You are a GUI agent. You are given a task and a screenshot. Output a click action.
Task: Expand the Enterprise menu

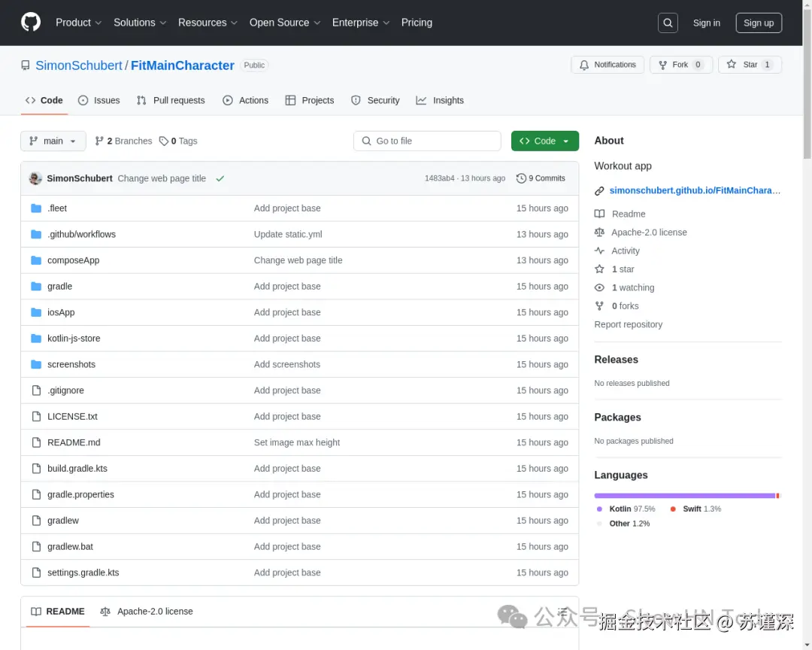[x=360, y=23]
